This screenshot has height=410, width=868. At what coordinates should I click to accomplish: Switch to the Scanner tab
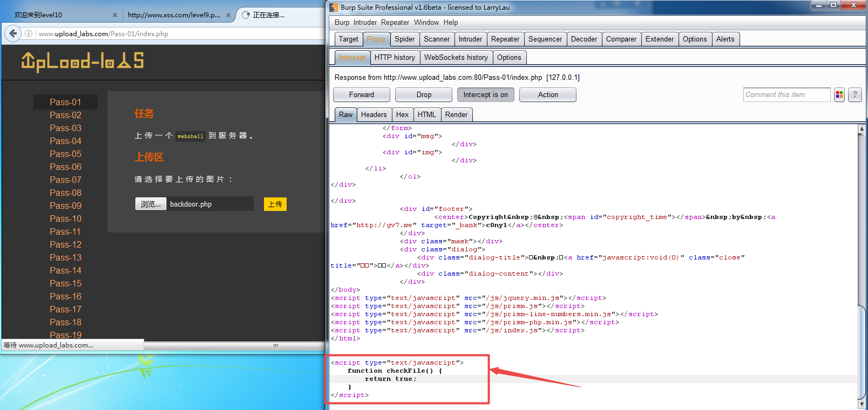point(437,39)
